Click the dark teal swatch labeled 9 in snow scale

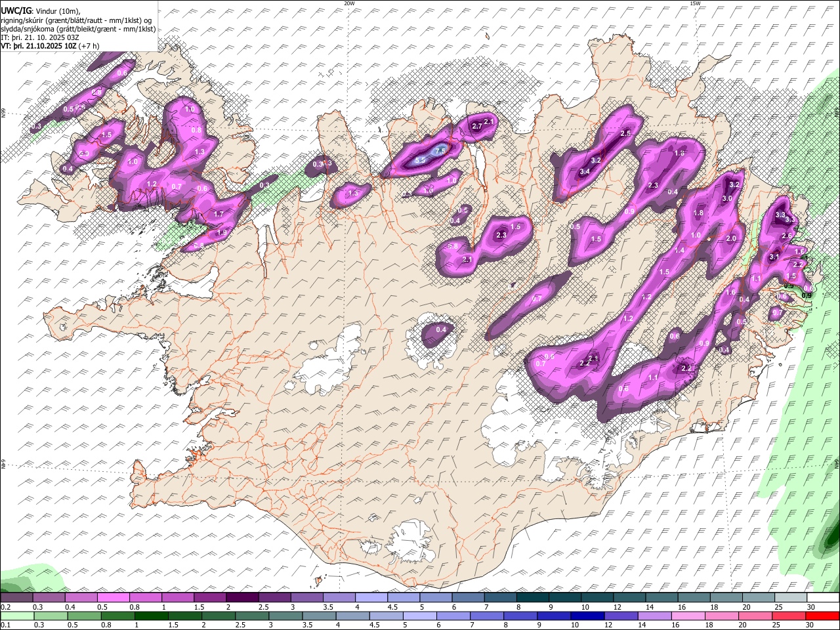point(564,598)
